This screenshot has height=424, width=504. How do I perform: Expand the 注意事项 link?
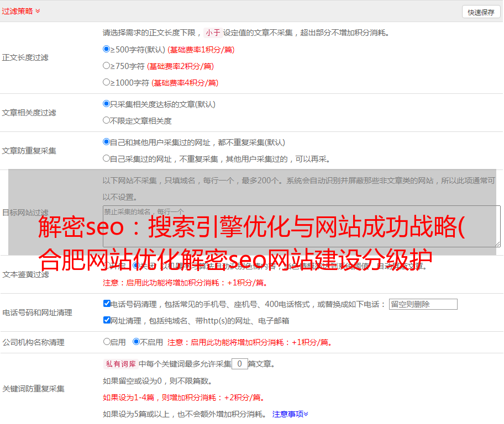click(290, 414)
